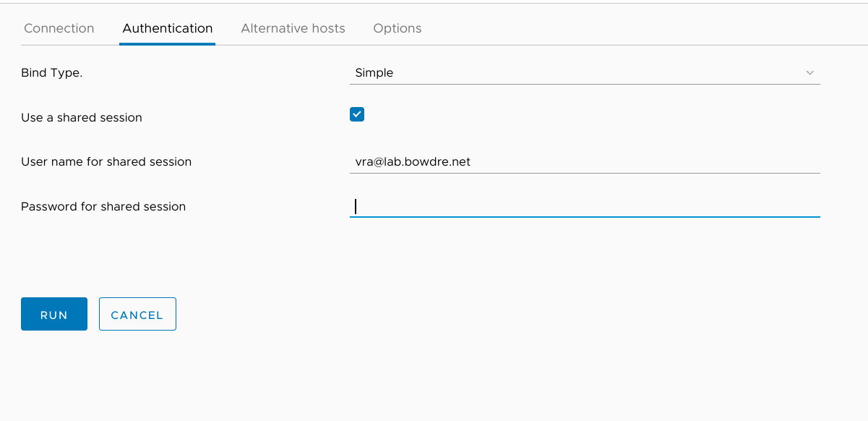
Task: Click the 'Password for shared session' label
Action: (x=103, y=207)
